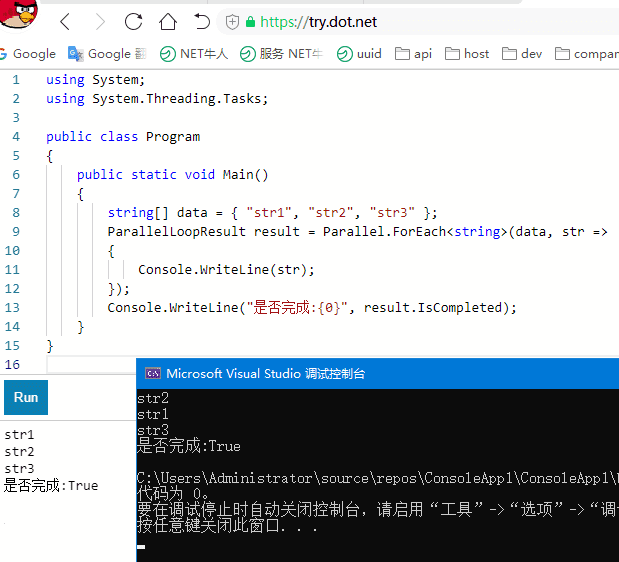Image resolution: width=619 pixels, height=562 pixels.
Task: Click the browser back arrow
Action: tap(65, 21)
